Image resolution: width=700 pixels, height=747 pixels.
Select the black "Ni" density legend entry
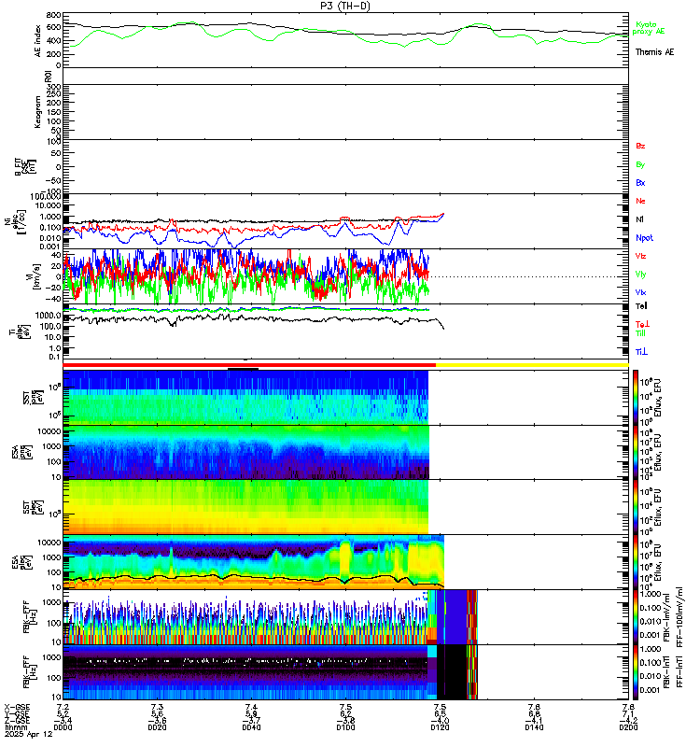[x=639, y=219]
